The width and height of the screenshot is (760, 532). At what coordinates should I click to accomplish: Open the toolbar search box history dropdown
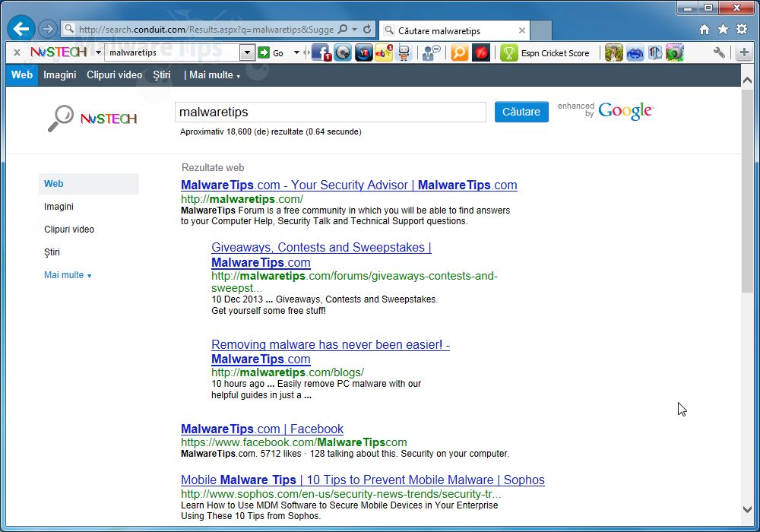coord(247,52)
